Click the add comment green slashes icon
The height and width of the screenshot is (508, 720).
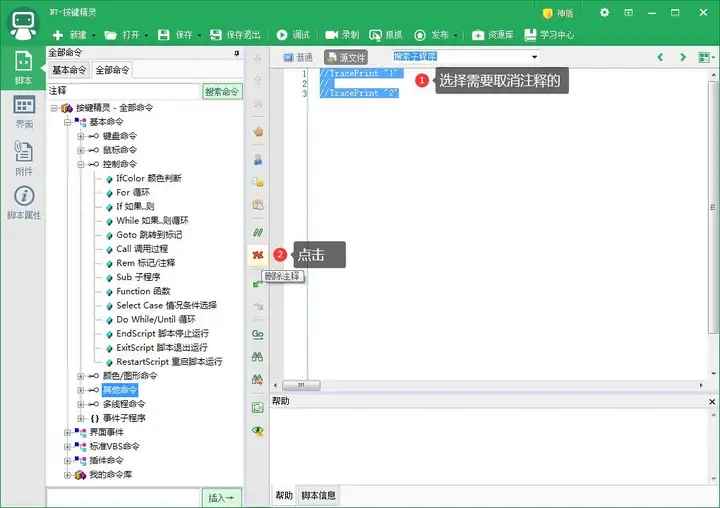pos(258,232)
